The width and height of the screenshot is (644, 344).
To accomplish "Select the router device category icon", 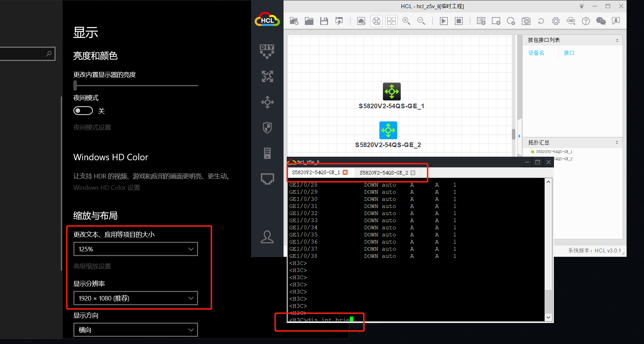I will [267, 77].
